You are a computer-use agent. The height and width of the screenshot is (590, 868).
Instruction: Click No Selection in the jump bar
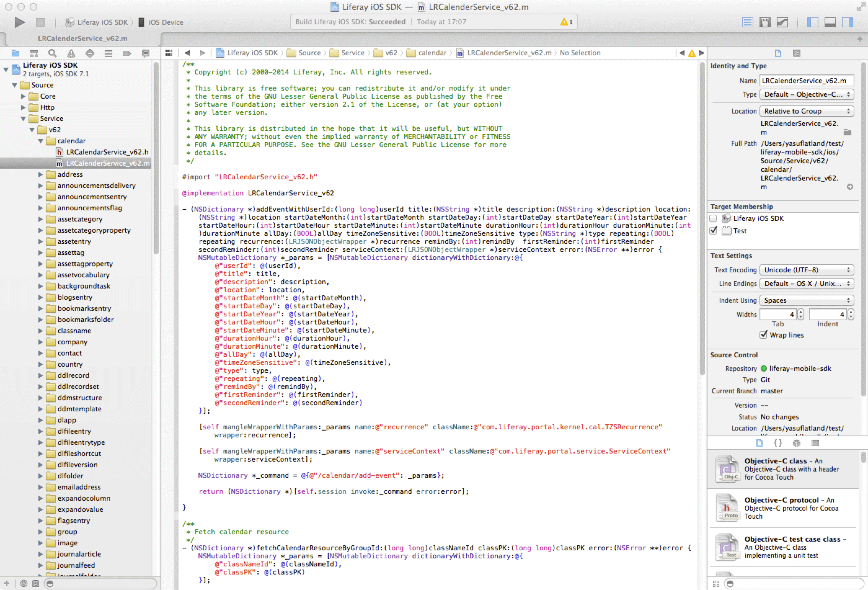pyautogui.click(x=580, y=53)
